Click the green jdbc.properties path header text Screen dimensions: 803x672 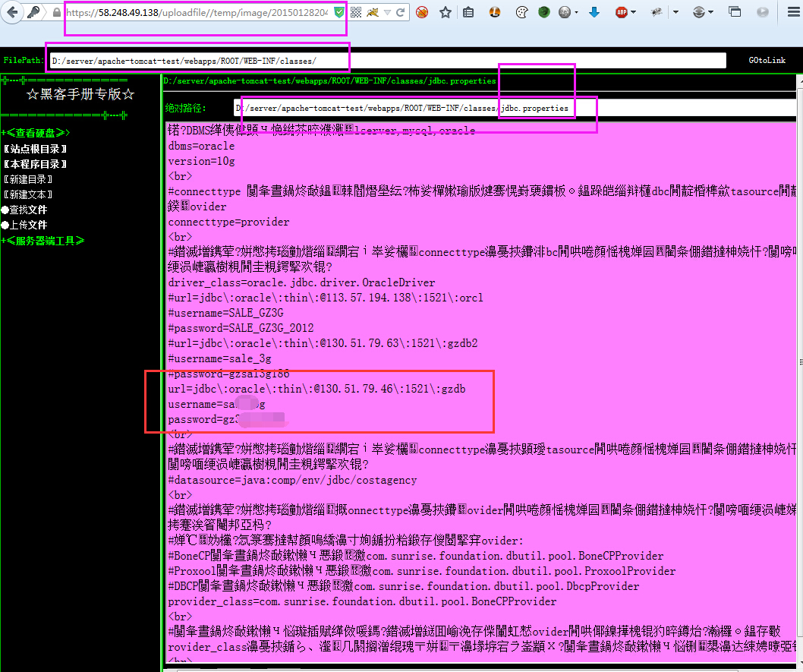pyautogui.click(x=329, y=81)
